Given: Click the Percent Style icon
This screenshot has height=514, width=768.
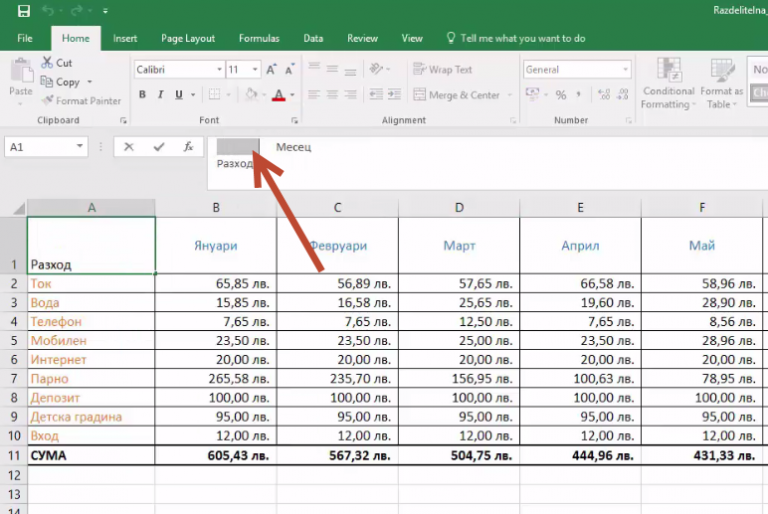Looking at the screenshot, I should tap(561, 95).
